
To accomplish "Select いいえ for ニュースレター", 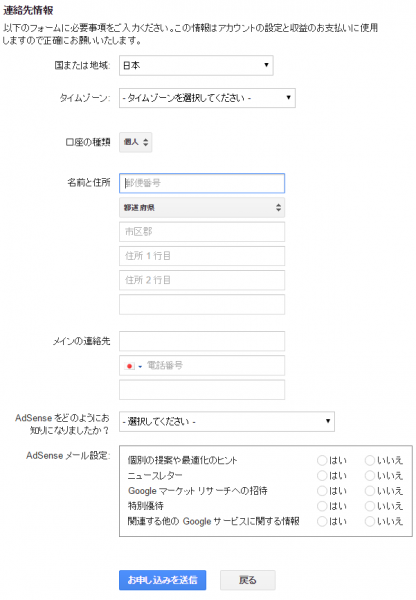I will click(x=370, y=476).
